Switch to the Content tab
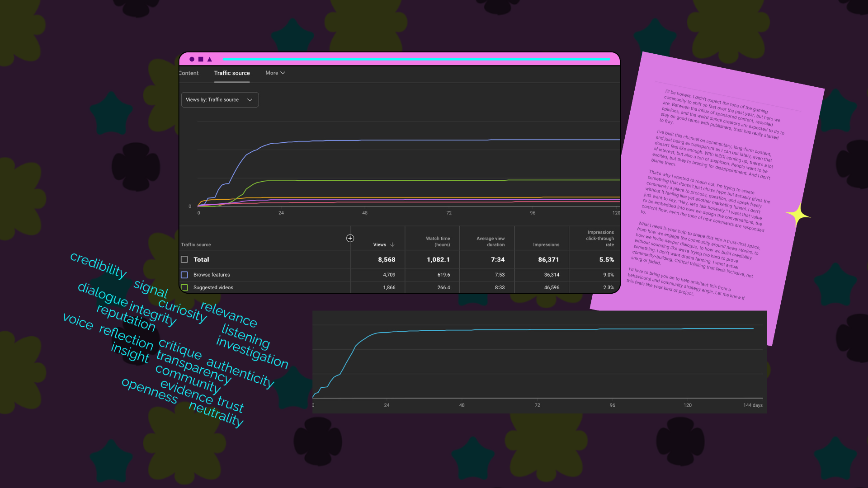This screenshot has width=868, height=488. (x=189, y=73)
